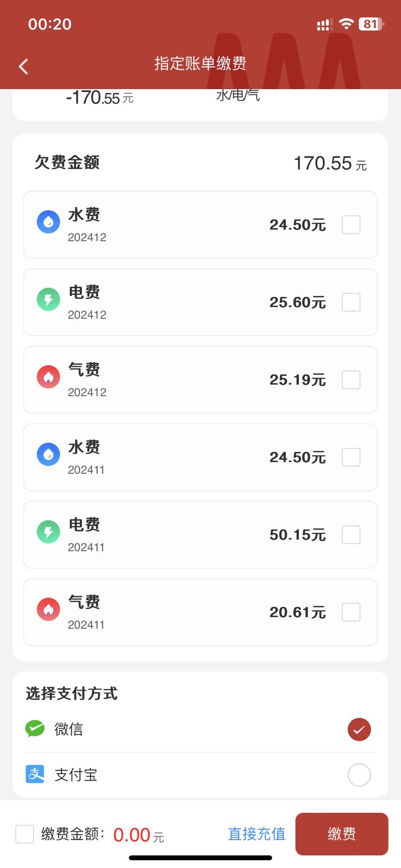Check the 50.15元 electricity bill checkbox
Screen dimensions: 401x868
[351, 535]
